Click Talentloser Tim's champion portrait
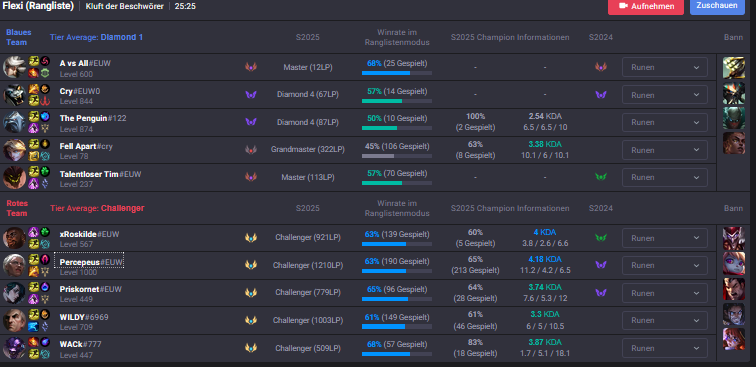 point(14,177)
